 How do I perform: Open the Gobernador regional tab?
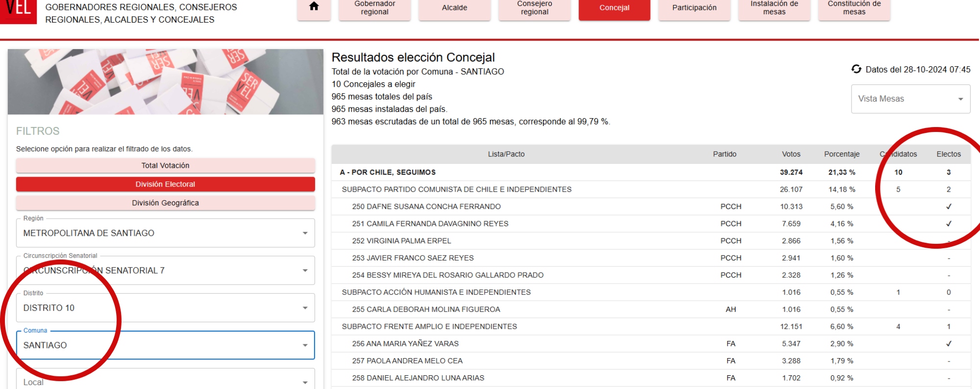coord(374,8)
